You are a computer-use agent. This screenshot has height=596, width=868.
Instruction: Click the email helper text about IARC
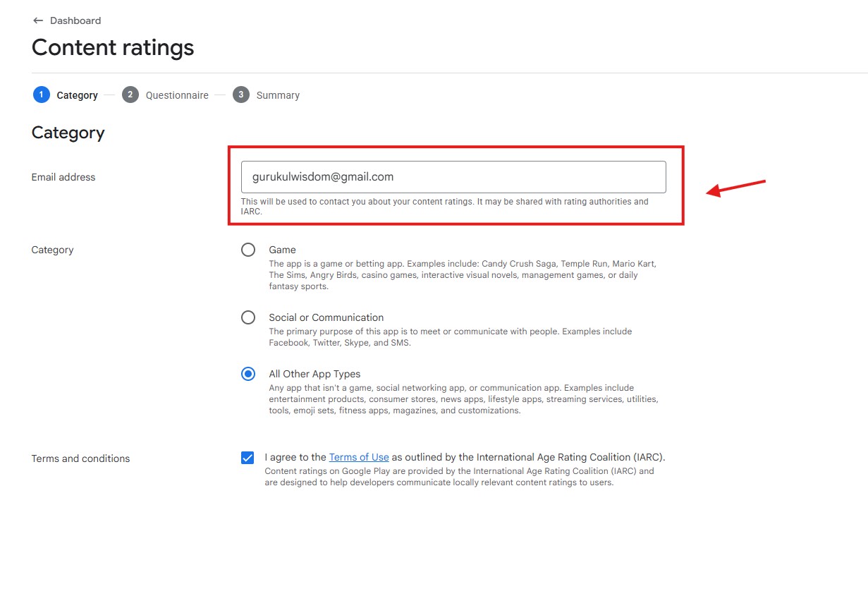pyautogui.click(x=444, y=206)
